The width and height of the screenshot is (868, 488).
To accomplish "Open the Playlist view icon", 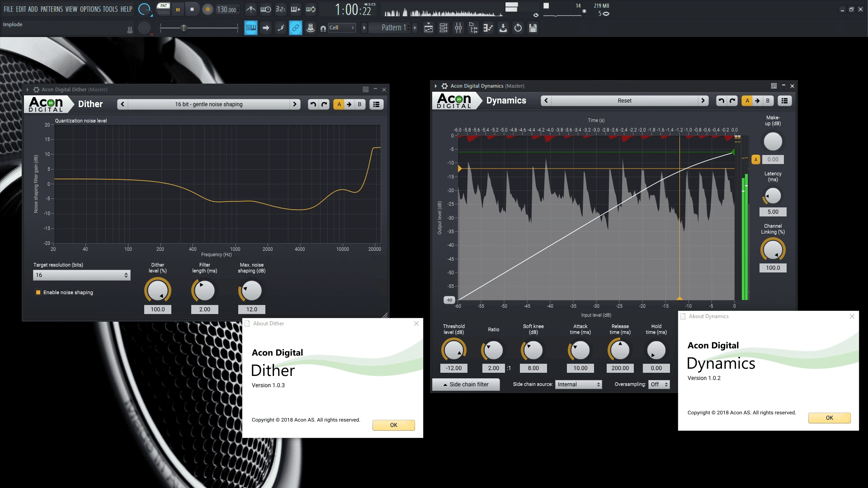I will click(x=429, y=28).
